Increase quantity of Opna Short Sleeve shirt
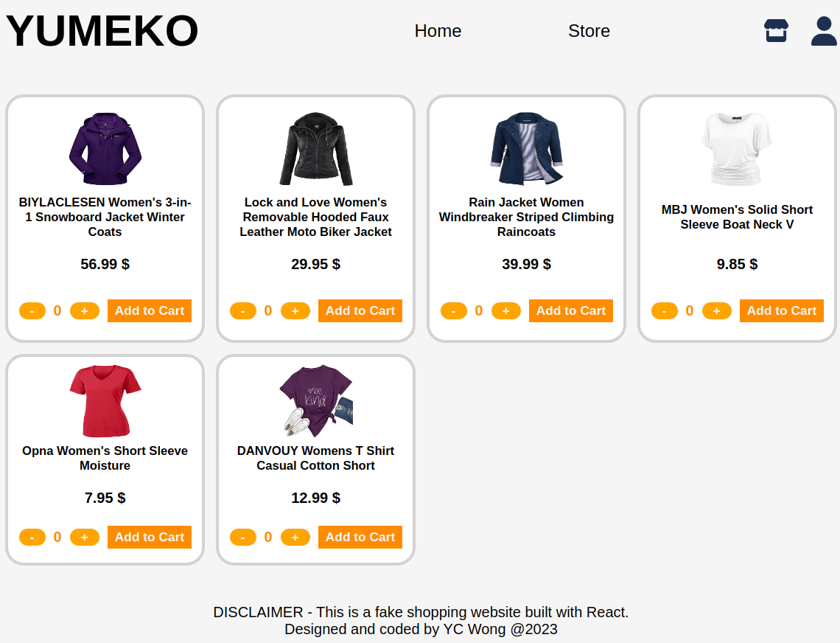Viewport: 840px width, 643px height. [x=85, y=538]
